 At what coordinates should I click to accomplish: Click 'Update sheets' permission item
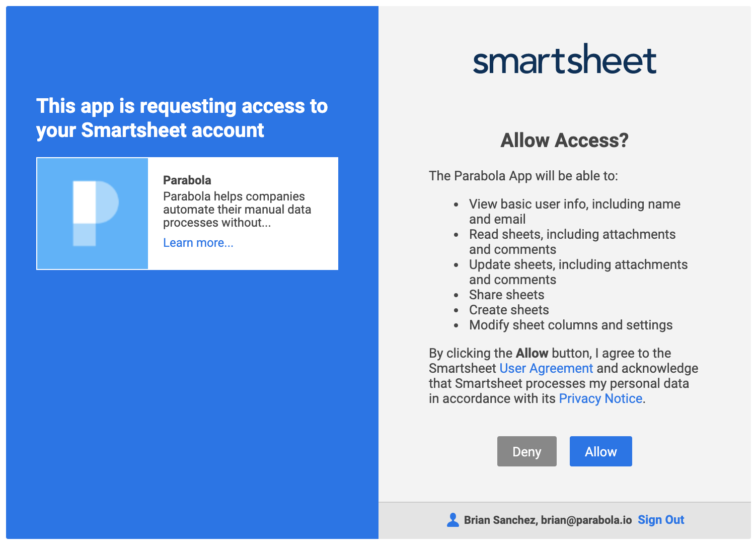578,272
